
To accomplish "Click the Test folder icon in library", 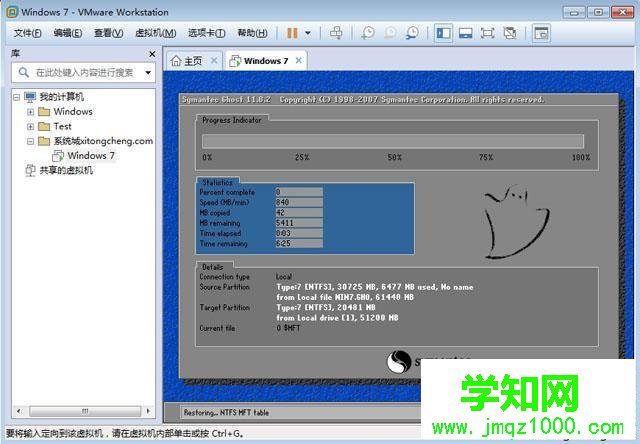I will pyautogui.click(x=44, y=127).
